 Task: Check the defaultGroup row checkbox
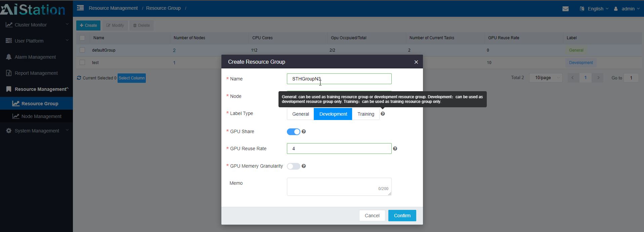coord(82,50)
